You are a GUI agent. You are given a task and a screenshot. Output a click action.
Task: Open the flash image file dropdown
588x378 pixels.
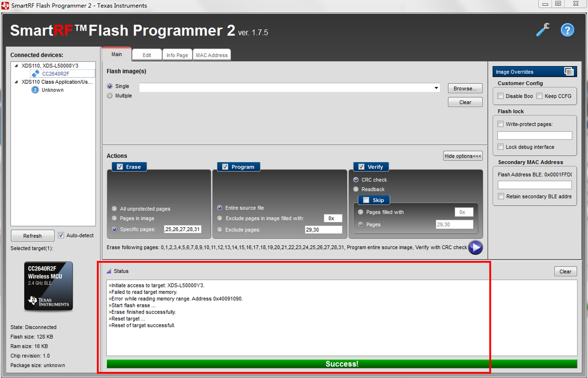(436, 88)
